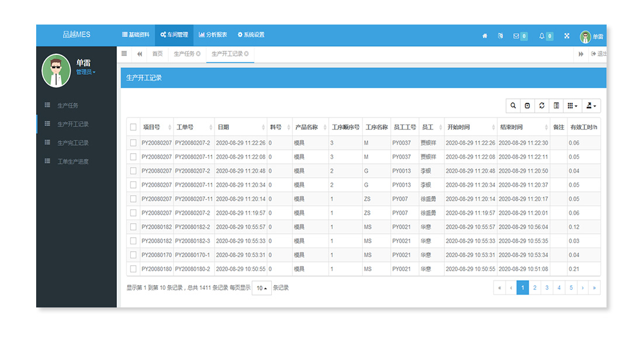Image resolution: width=644 pixels, height=339 pixels.
Task: Click the search magnifier in table toolbar
Action: pyautogui.click(x=513, y=106)
